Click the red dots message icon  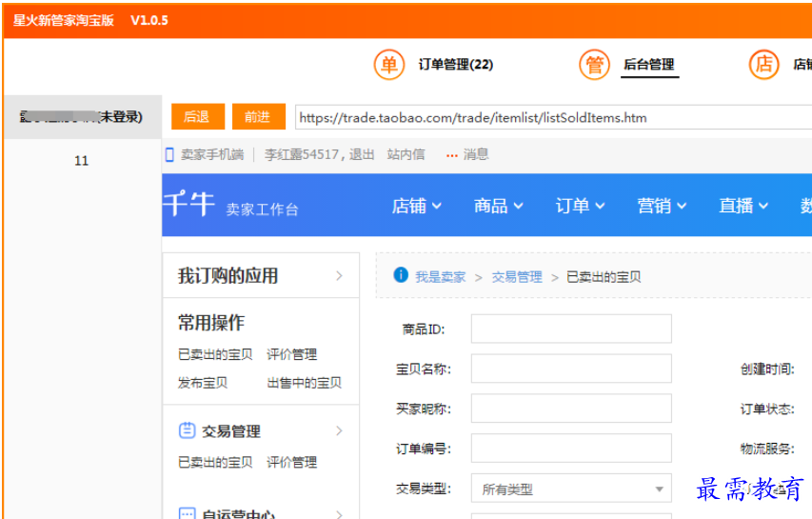click(x=451, y=155)
